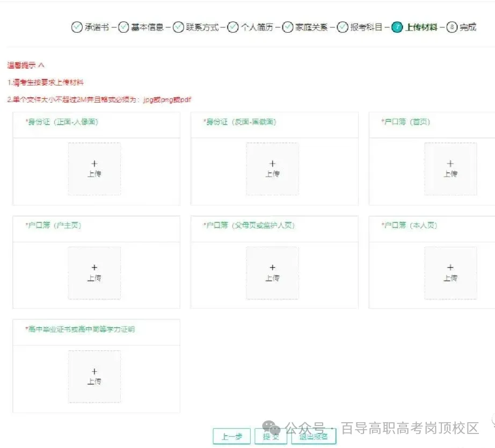This screenshot has height=448, width=495.
Task: Go to the 联系方式 step label
Action: [202, 27]
